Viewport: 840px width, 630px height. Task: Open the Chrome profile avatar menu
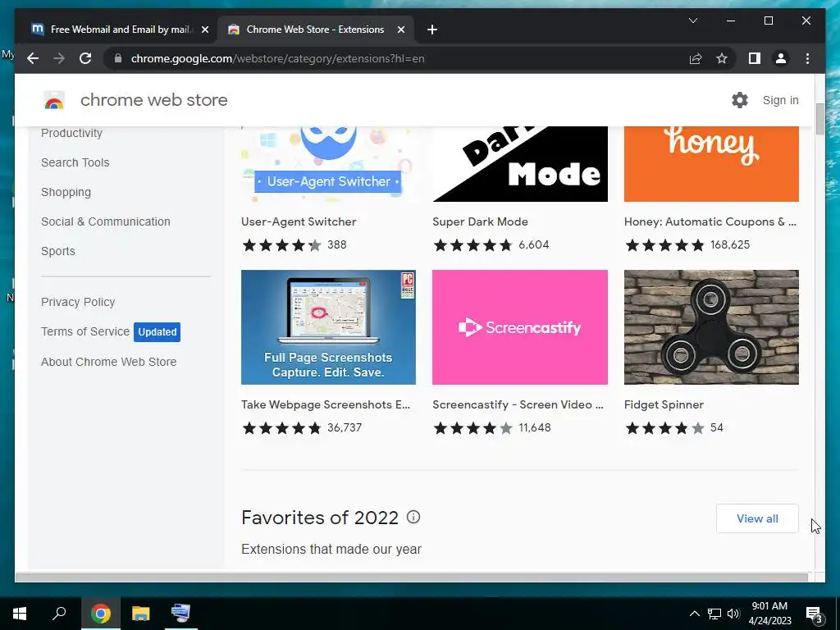coord(781,58)
